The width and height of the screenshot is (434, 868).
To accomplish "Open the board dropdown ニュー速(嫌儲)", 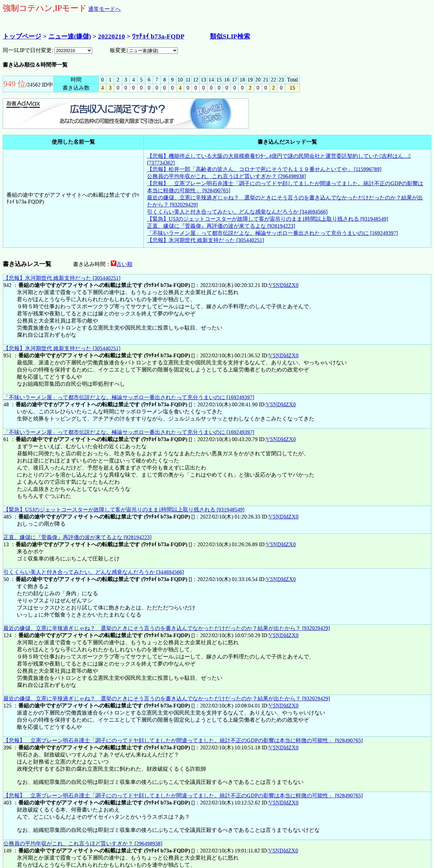I will [x=153, y=50].
